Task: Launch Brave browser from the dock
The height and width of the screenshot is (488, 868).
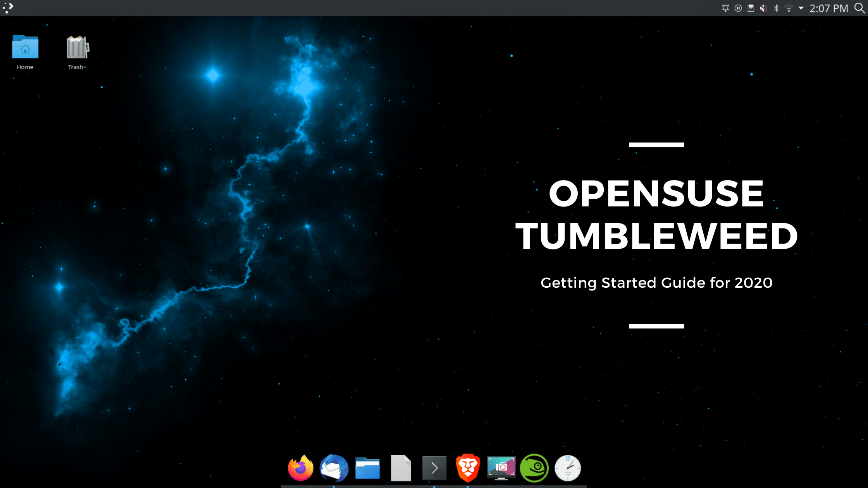Action: [x=468, y=468]
